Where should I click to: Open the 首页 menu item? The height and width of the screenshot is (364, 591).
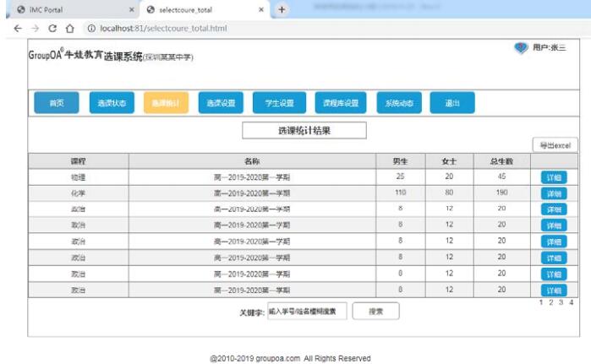tap(56, 103)
